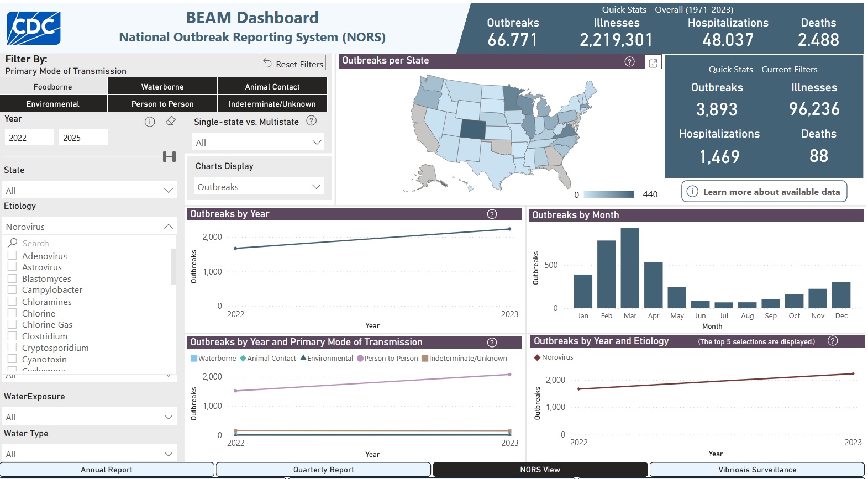
Task: Check the Cryptosporidium checkbox
Action: click(12, 347)
